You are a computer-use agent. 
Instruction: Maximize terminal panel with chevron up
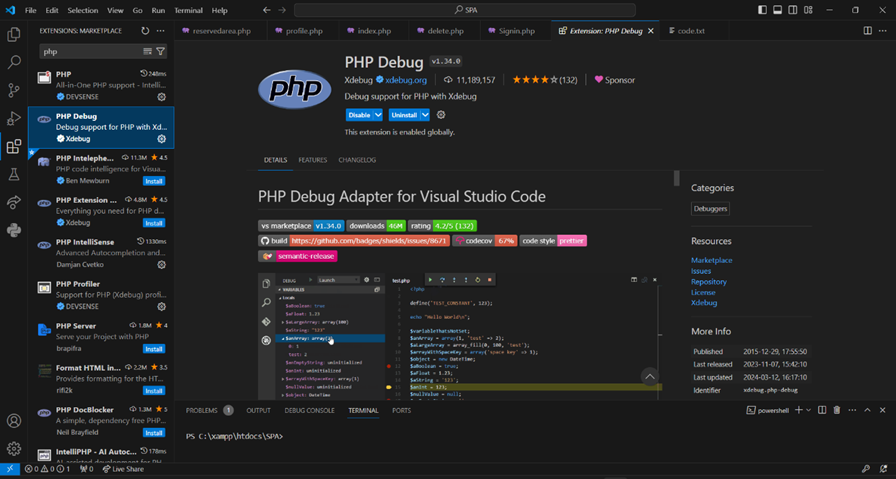click(867, 410)
